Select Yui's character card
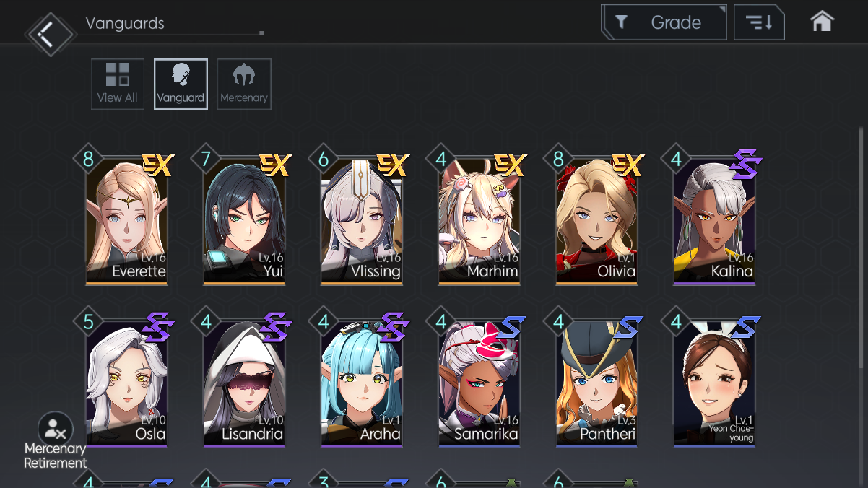The width and height of the screenshot is (868, 488). 244,220
